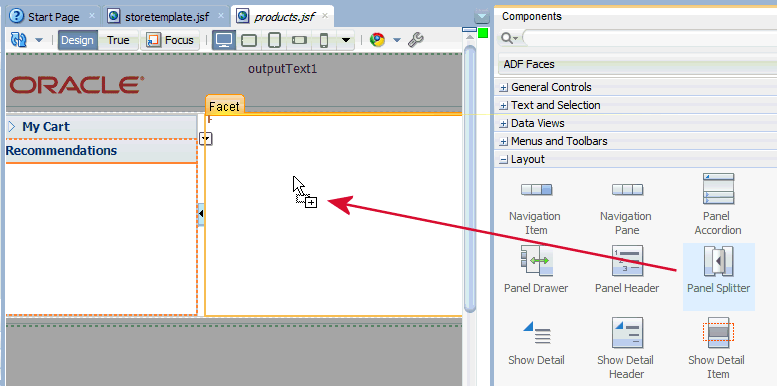Select the Panel Header component
The height and width of the screenshot is (386, 777).
tap(627, 270)
